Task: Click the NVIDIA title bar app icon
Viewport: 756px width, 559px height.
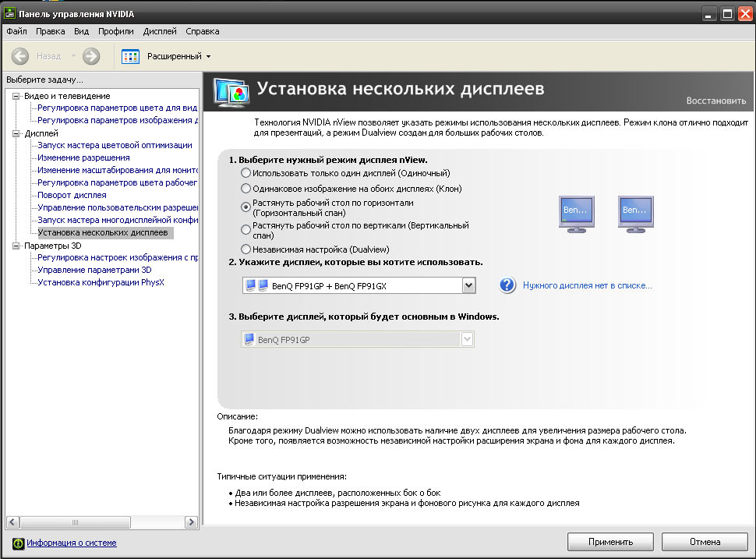Action: (x=9, y=13)
